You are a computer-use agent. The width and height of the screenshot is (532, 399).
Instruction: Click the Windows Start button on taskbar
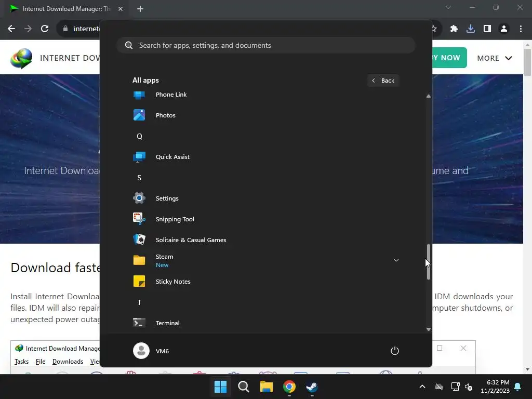point(220,387)
